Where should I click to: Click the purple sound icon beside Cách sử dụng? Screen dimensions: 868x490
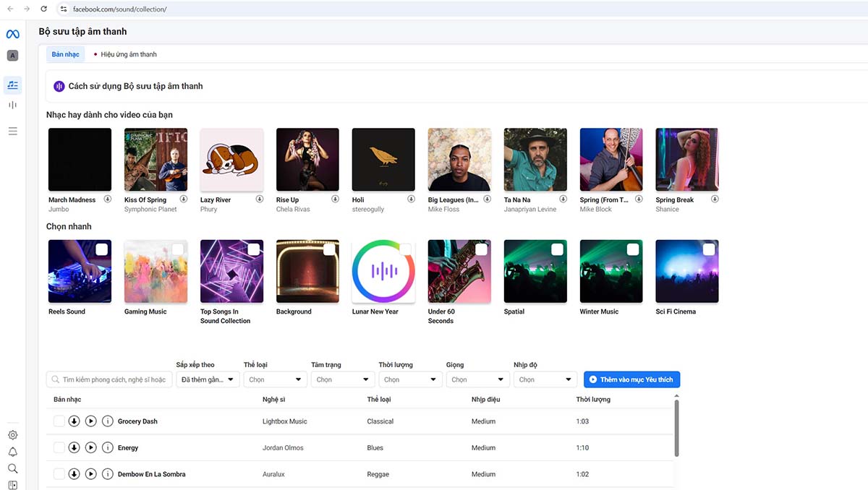[59, 86]
